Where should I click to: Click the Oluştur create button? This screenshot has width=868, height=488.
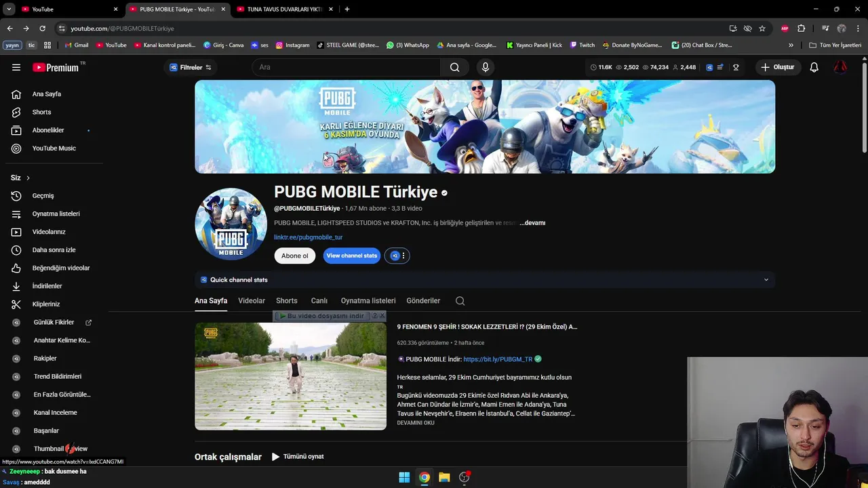(777, 67)
